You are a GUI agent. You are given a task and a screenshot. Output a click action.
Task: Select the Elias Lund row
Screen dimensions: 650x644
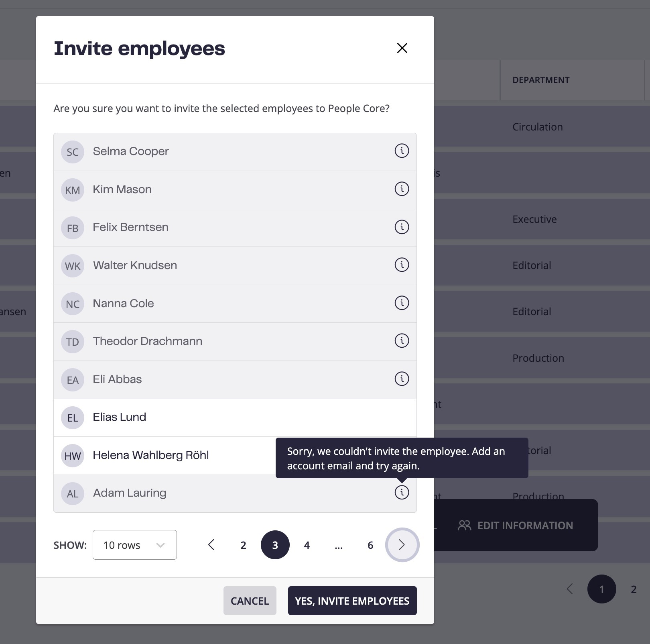(235, 418)
